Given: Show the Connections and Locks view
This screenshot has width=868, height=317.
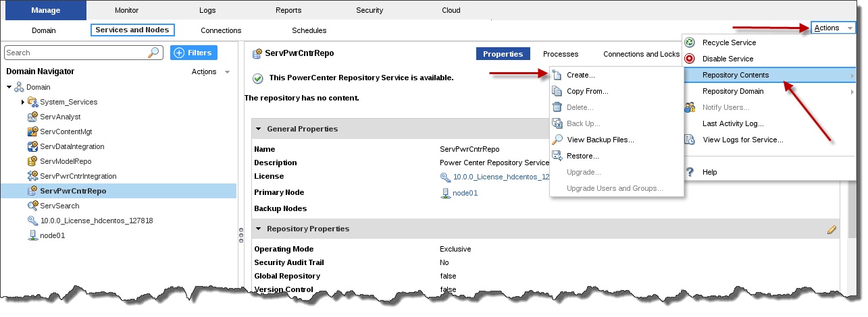Looking at the screenshot, I should [642, 54].
